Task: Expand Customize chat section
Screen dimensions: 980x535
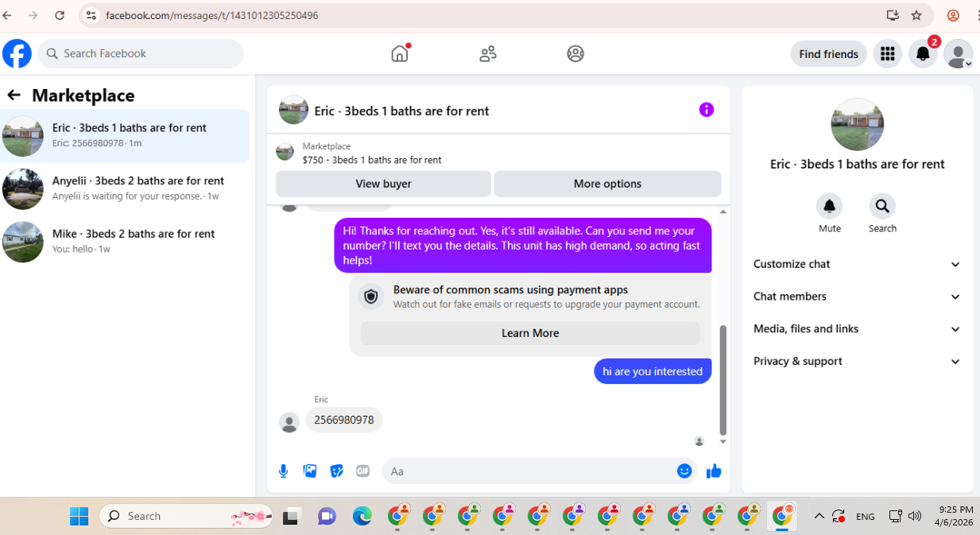Action: (x=857, y=264)
